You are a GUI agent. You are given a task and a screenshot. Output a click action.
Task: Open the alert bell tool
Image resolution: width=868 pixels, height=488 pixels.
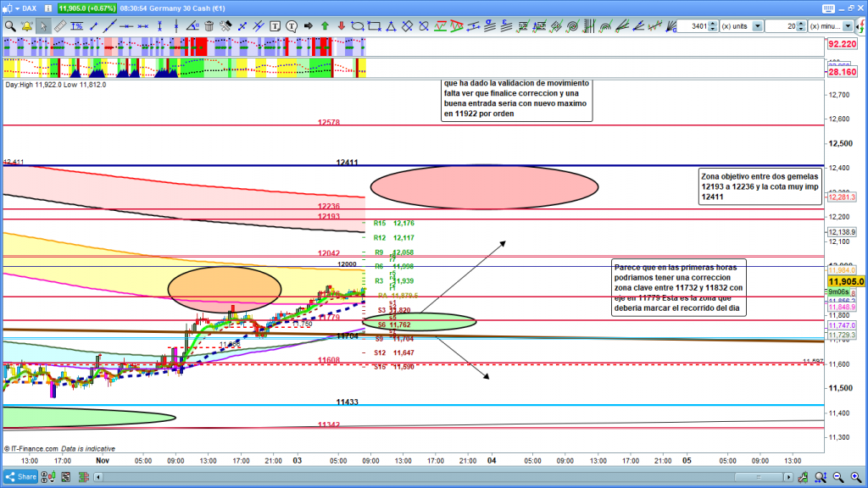(26, 26)
